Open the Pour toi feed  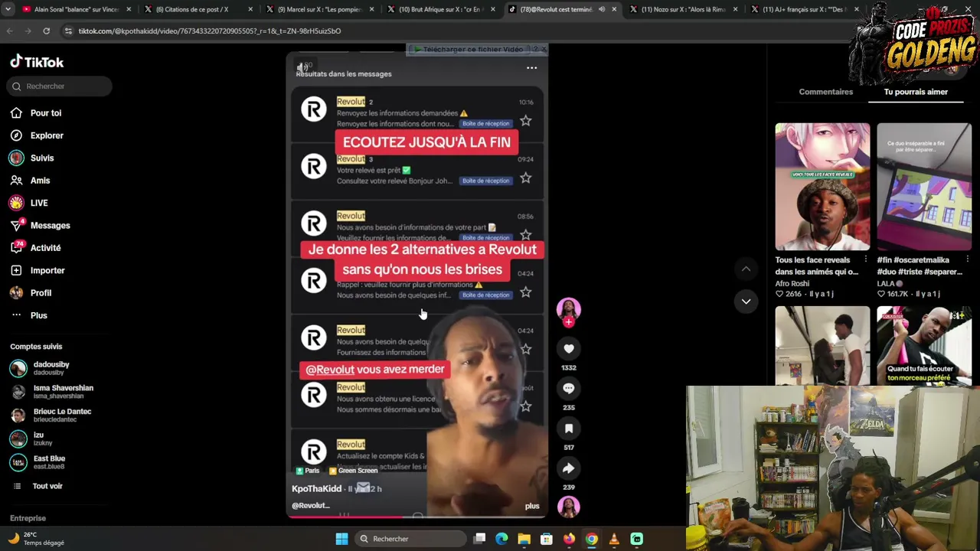coord(46,113)
